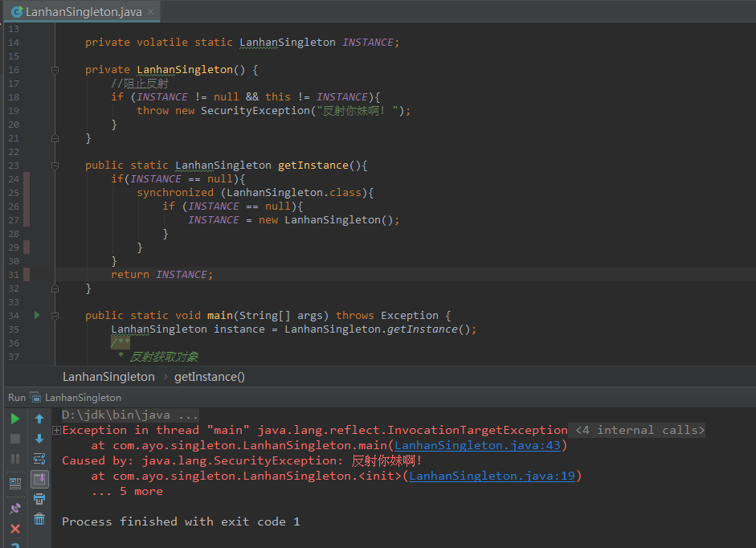This screenshot has height=548, width=756.
Task: Click the Java class icon on file tab
Action: 17,11
